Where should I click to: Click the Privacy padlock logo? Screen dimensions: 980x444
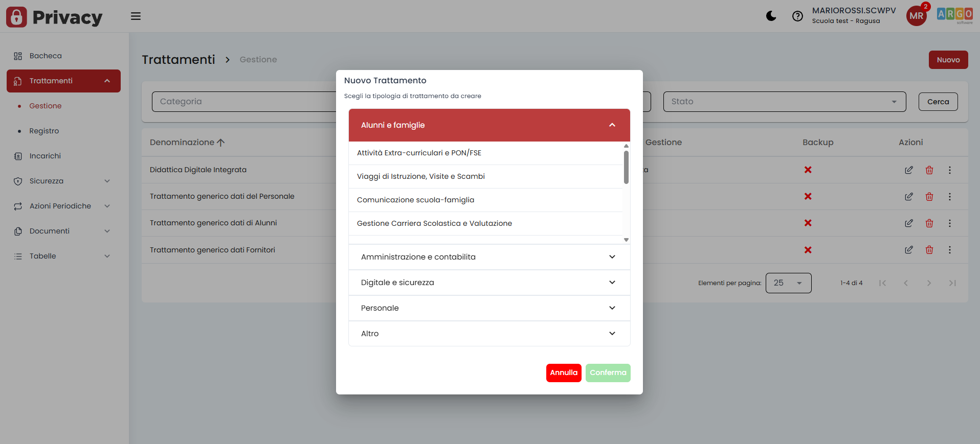click(x=17, y=17)
